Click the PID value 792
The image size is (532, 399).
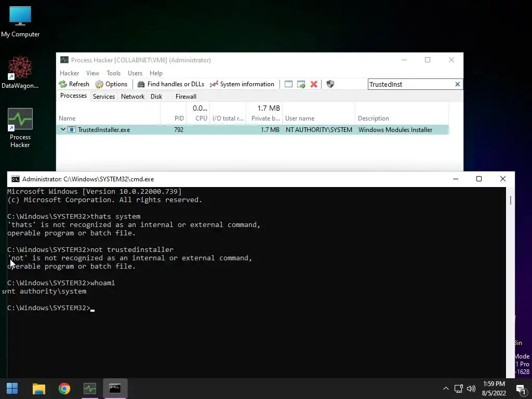click(179, 129)
